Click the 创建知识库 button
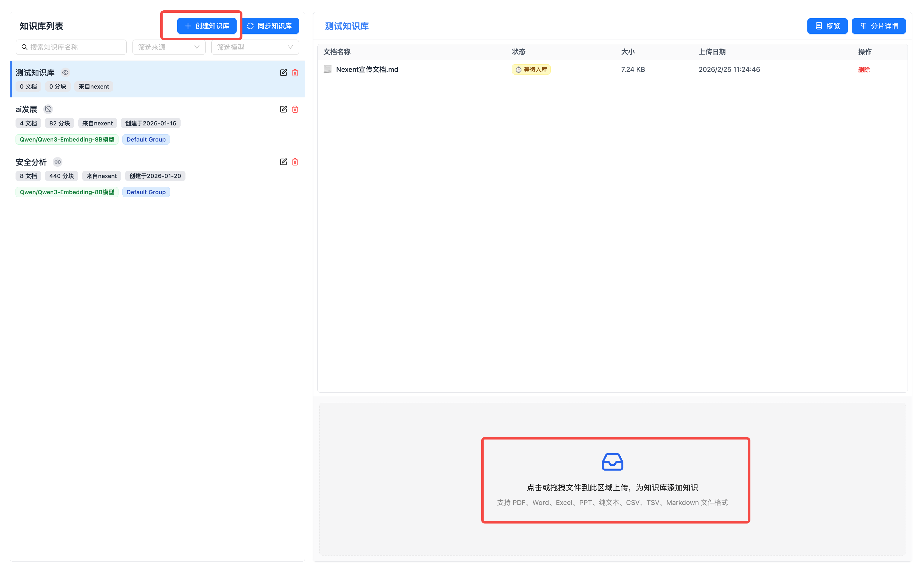The height and width of the screenshot is (571, 924). 206,26
